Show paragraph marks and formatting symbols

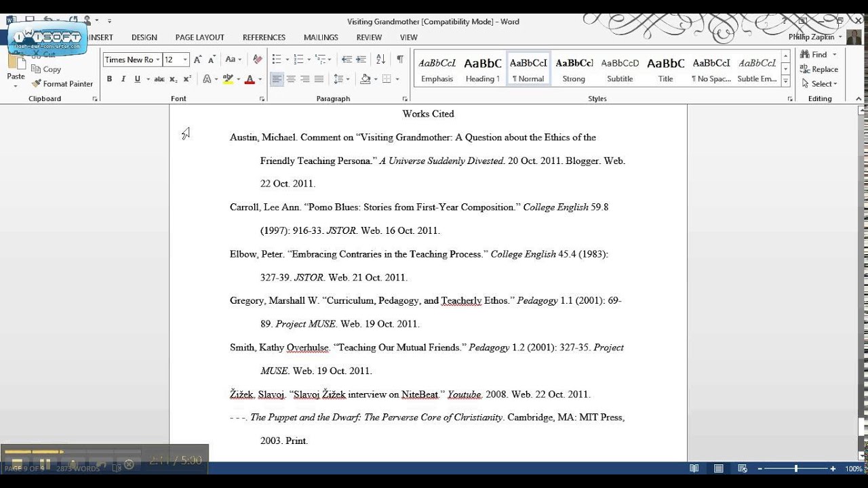[x=400, y=60]
